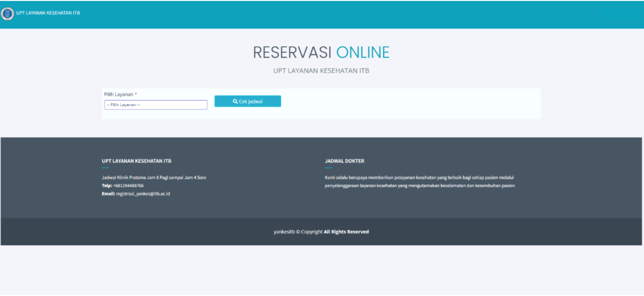Click the 'All Rights Reserved' footer text
The width and height of the screenshot is (644, 296).
click(347, 231)
